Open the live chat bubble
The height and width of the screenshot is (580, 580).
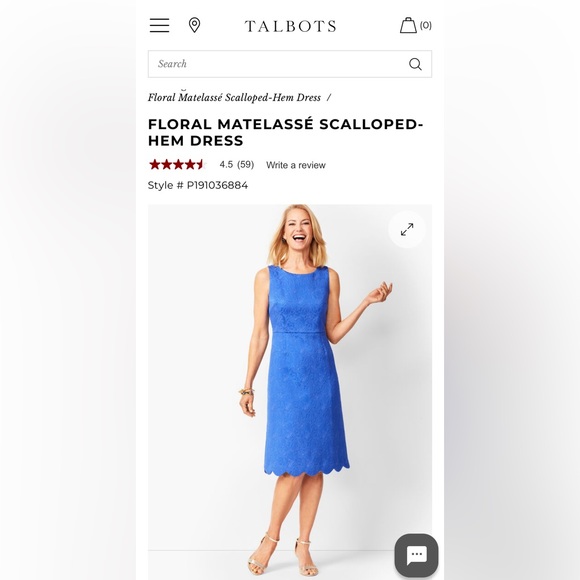pyautogui.click(x=417, y=555)
